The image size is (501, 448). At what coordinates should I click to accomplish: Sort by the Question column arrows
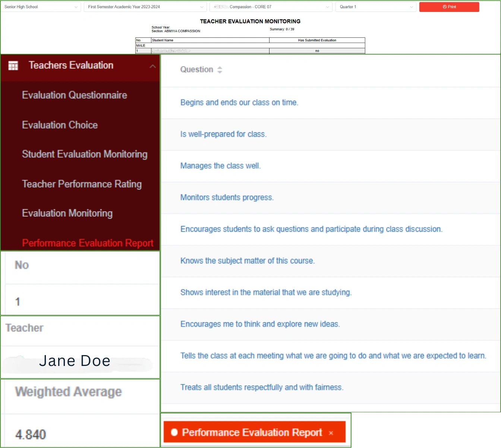pos(220,70)
